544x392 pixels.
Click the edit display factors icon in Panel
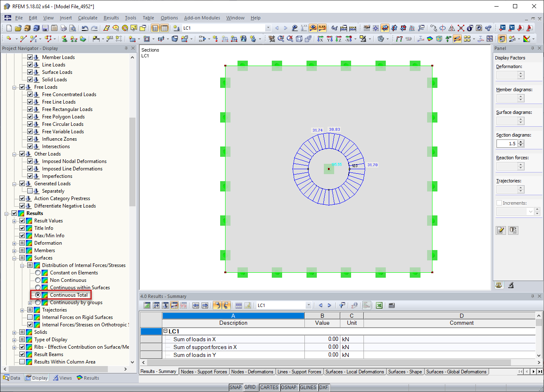point(501,230)
